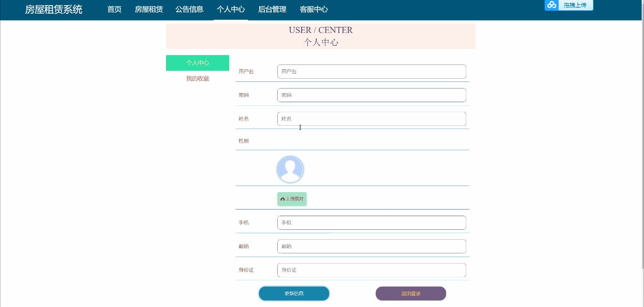Focus the 身份证 input field
This screenshot has height=307, width=644.
pos(372,270)
